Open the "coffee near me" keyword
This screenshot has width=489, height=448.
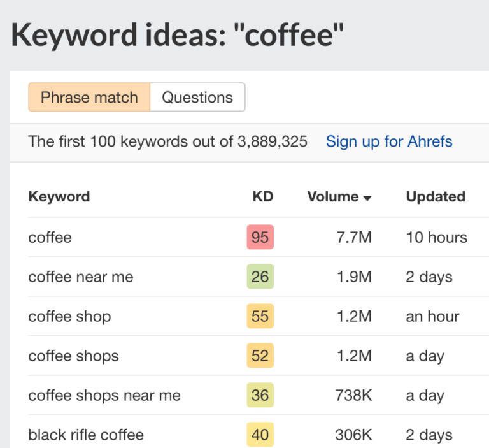pyautogui.click(x=81, y=277)
